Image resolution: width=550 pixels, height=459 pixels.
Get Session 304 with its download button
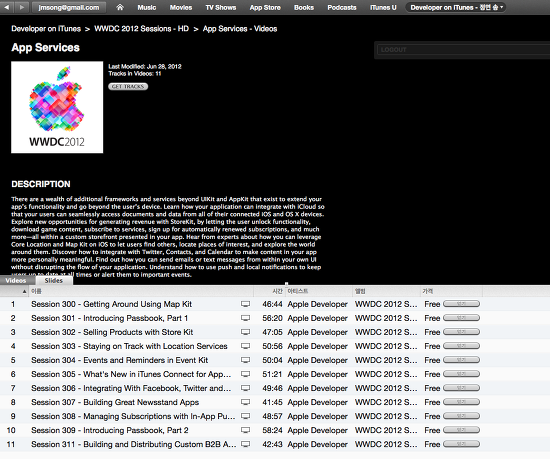coord(461,360)
